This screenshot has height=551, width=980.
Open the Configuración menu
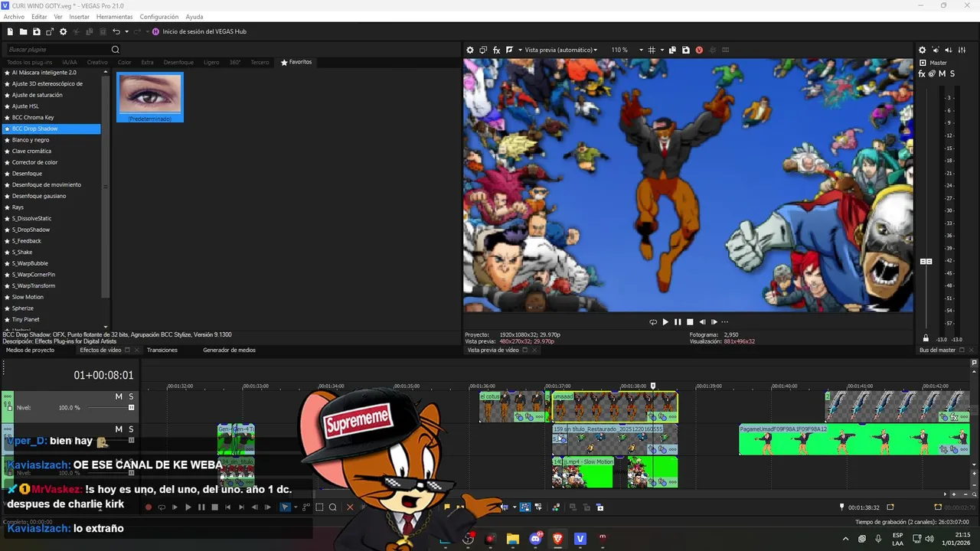[159, 16]
